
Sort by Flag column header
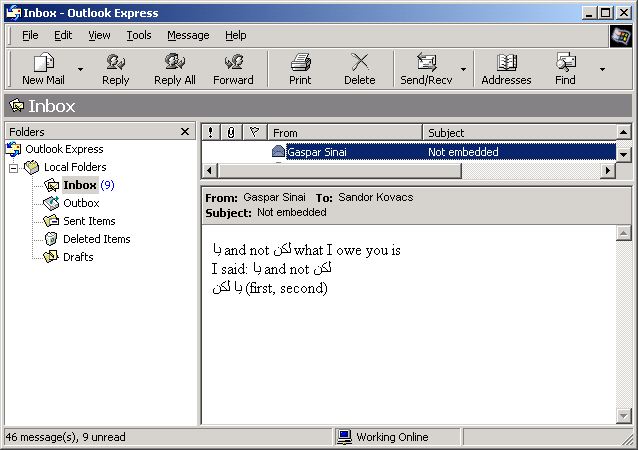pos(255,132)
